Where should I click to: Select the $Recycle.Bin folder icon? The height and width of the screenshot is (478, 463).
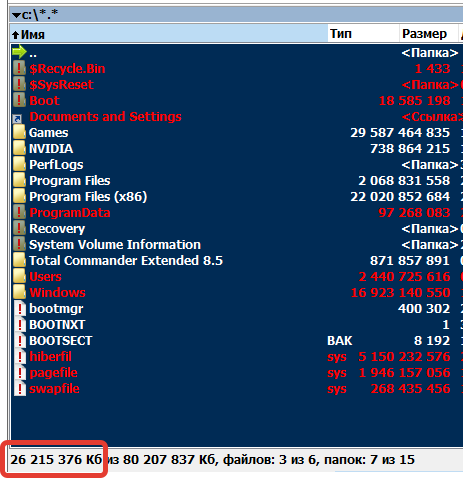pos(19,68)
